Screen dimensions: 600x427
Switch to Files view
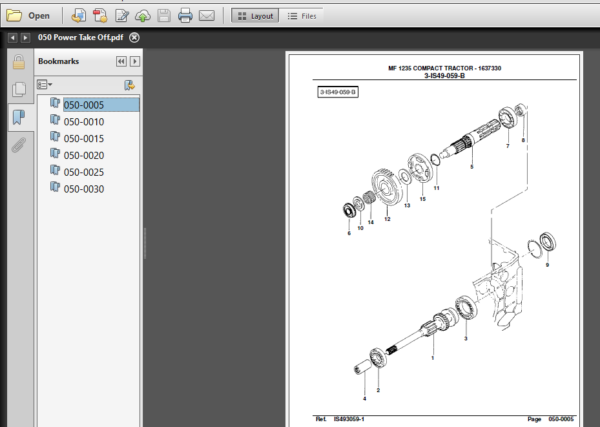(x=302, y=16)
